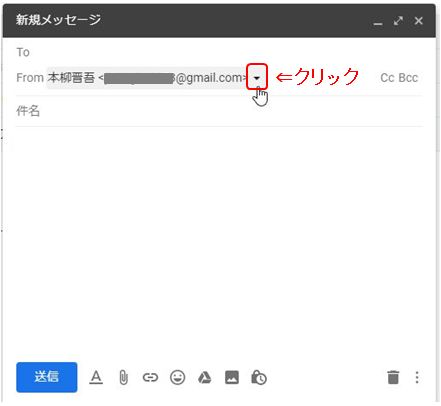Toggle confidential mode lock-clock icon
Viewport: 441px width, 406px height.
[x=259, y=378]
